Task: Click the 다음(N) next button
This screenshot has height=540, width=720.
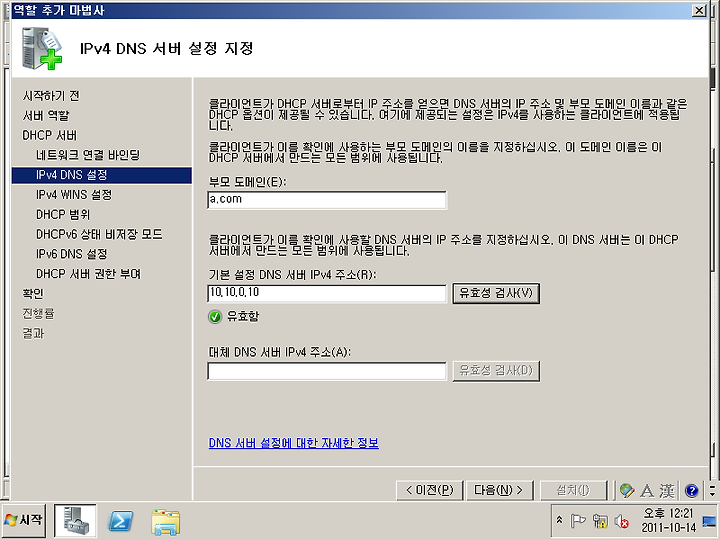Action: (x=498, y=490)
